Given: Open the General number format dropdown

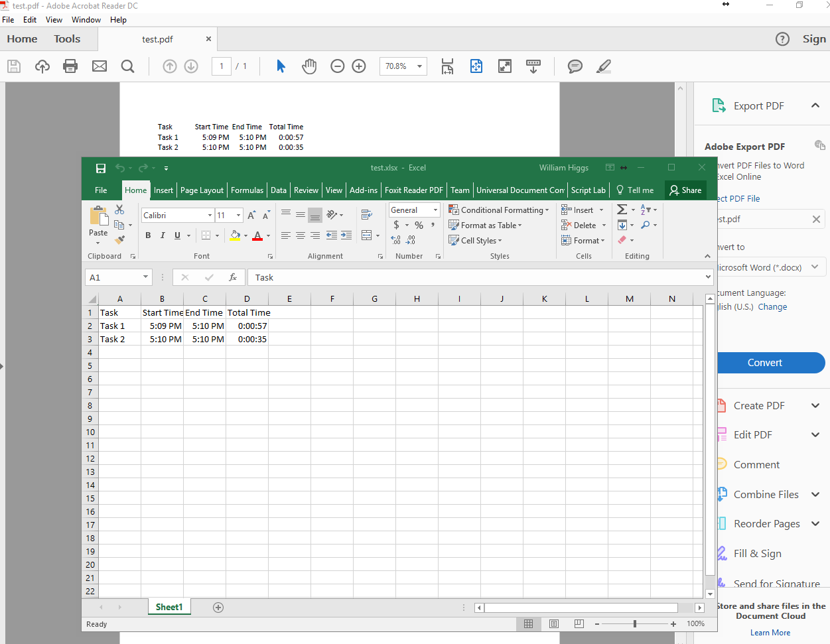Looking at the screenshot, I should coord(436,210).
